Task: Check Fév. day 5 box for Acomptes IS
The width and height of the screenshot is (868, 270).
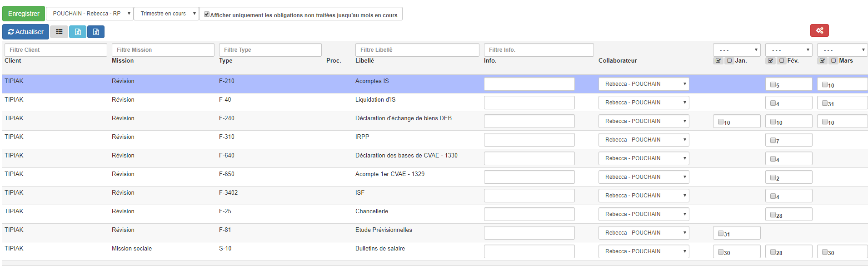Action: tap(773, 84)
